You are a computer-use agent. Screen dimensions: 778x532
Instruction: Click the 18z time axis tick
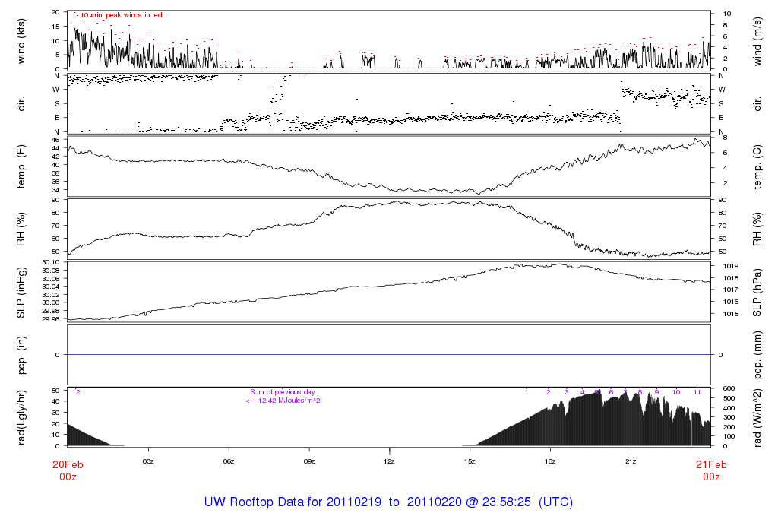(550, 461)
